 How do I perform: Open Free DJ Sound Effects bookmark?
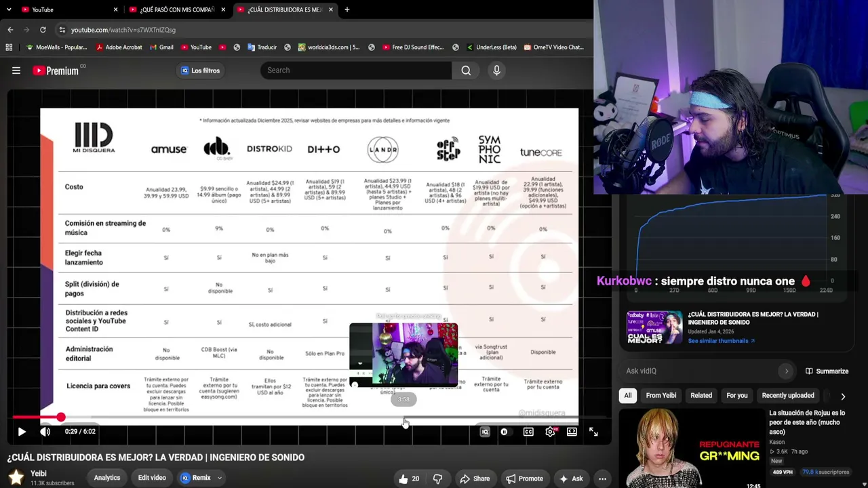[413, 47]
